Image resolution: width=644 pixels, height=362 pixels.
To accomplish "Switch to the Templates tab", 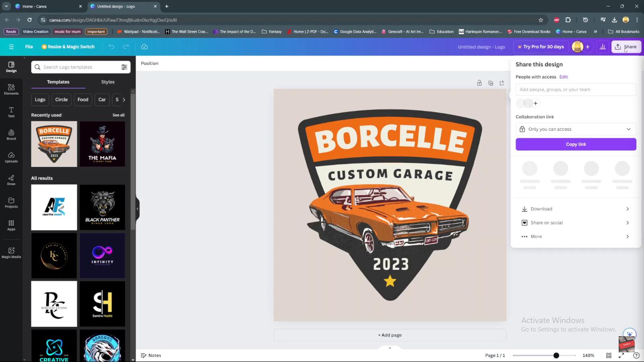I will (x=58, y=82).
